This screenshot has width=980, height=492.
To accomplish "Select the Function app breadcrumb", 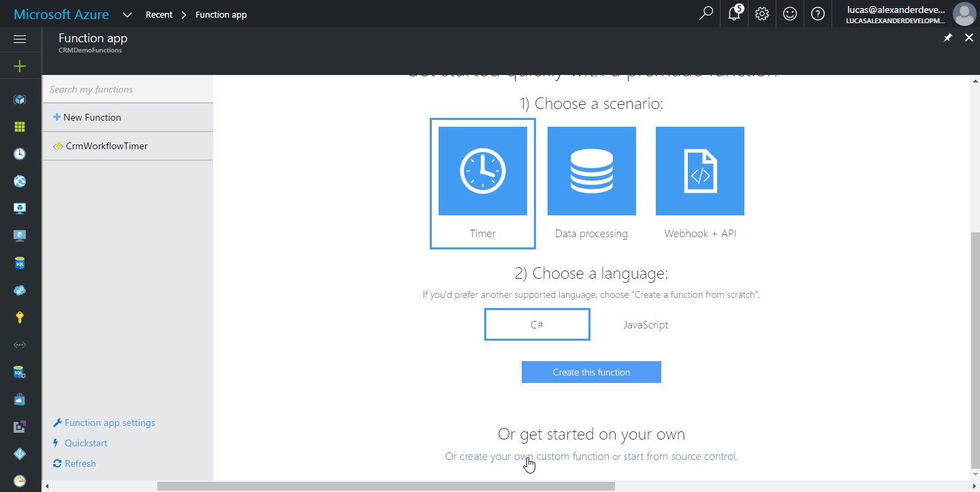I will pyautogui.click(x=221, y=14).
